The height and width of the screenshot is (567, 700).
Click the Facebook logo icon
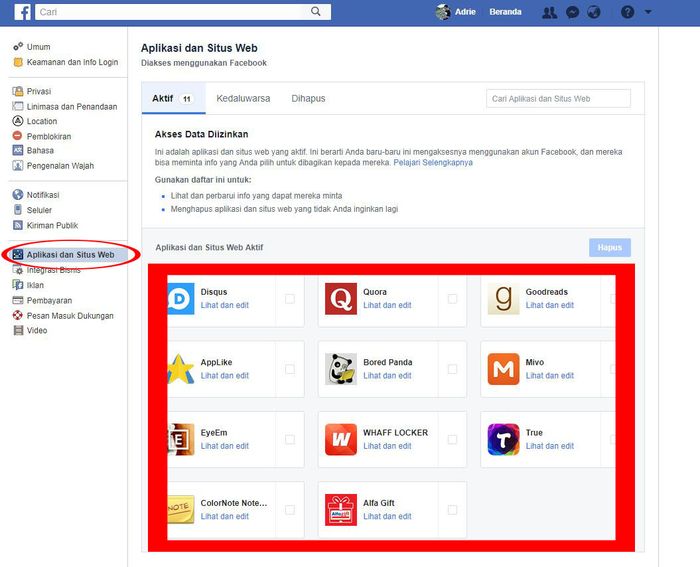click(x=22, y=12)
